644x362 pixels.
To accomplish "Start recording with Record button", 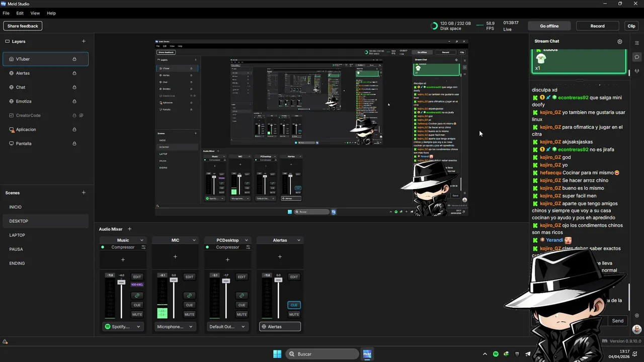I will (598, 26).
